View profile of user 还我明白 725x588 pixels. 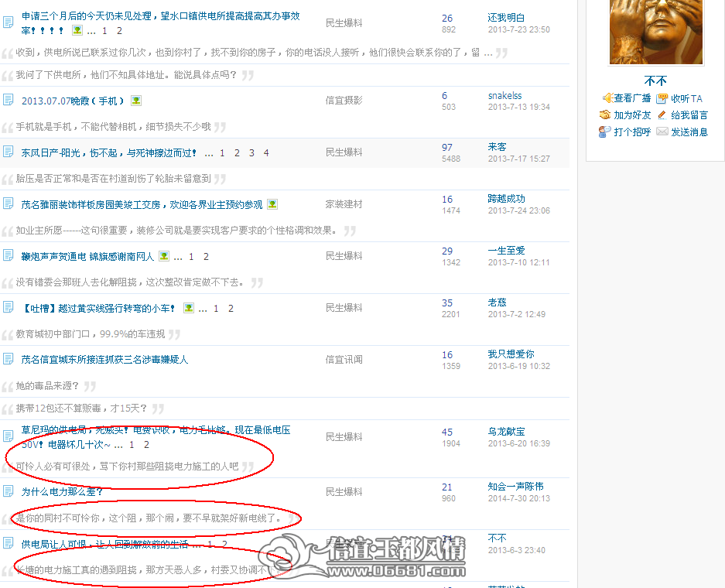[506, 18]
